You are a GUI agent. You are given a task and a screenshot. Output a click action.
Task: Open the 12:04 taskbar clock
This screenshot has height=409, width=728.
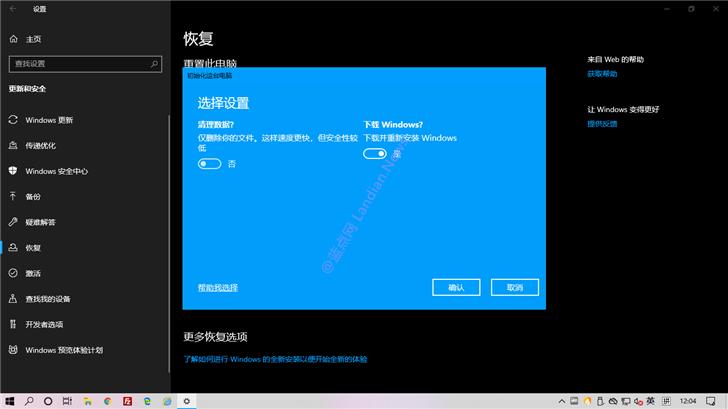pos(688,401)
